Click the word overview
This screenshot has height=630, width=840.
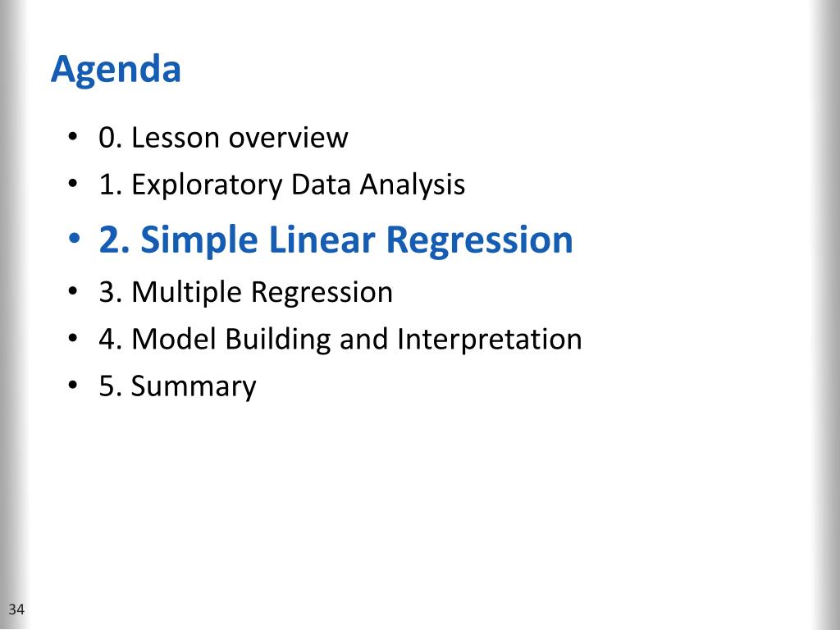tap(288, 138)
